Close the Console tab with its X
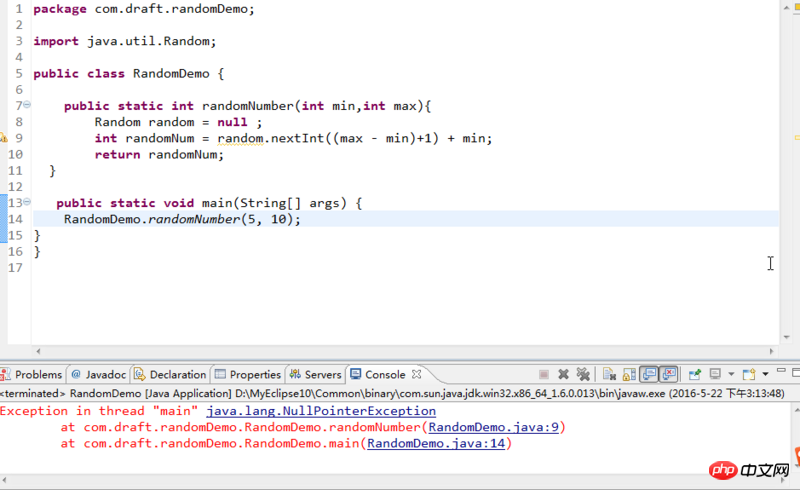The image size is (800, 490). 416,374
